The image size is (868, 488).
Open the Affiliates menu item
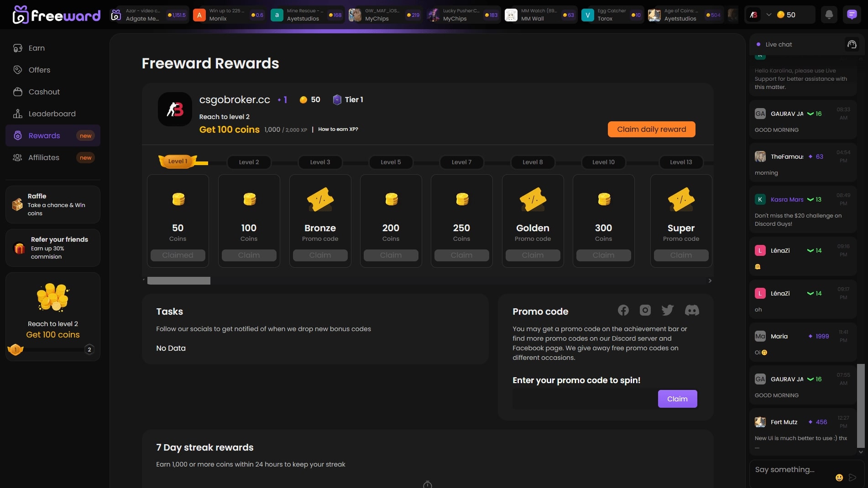pyautogui.click(x=44, y=157)
